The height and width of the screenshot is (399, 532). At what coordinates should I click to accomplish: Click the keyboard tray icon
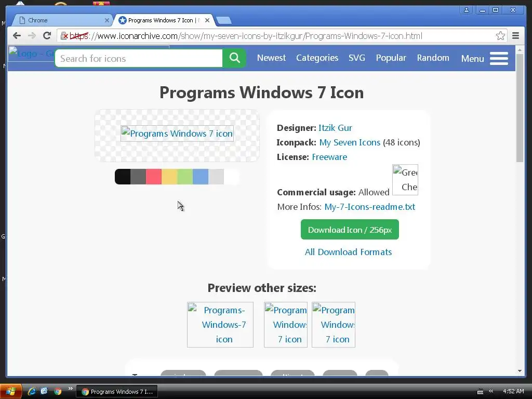coord(480,392)
